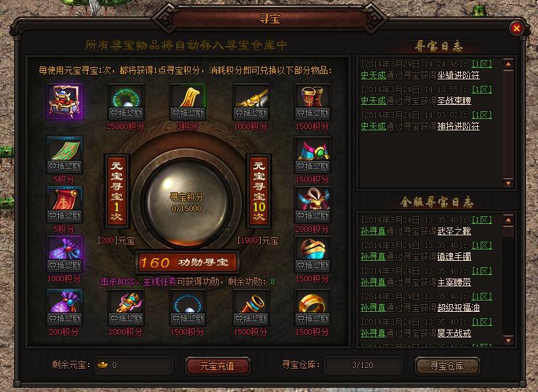The width and height of the screenshot is (538, 392).
Task: Click the 全服寻宝日志 scroll-down arrow
Action: 508,340
